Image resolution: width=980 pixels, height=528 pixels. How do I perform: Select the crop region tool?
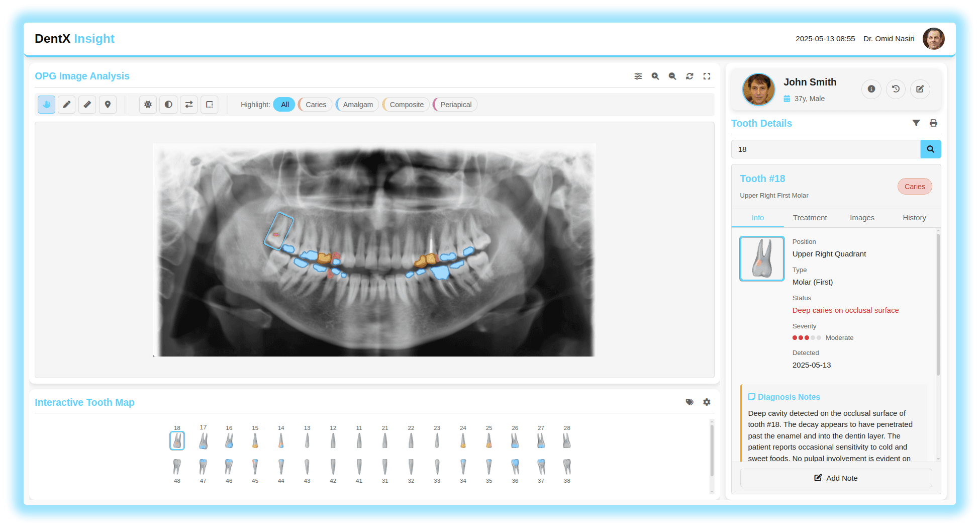(x=210, y=105)
